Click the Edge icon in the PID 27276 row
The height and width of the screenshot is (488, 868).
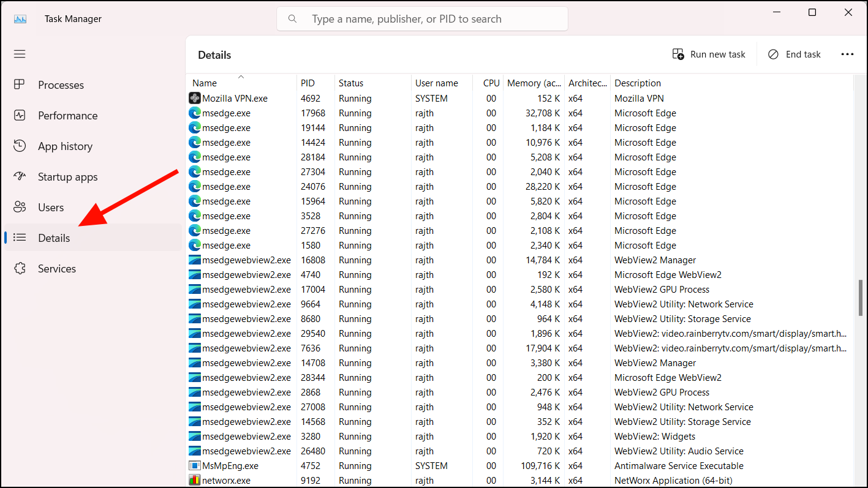coord(195,230)
